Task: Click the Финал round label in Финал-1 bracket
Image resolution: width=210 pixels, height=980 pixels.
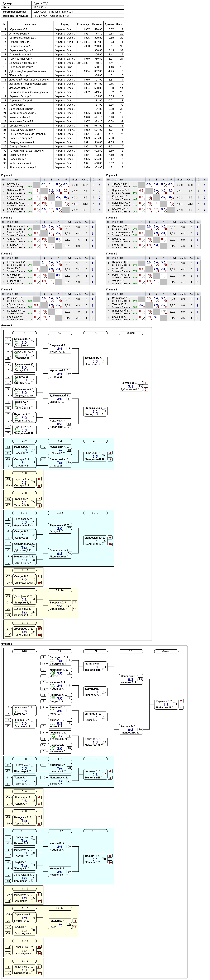Action: tap(130, 333)
